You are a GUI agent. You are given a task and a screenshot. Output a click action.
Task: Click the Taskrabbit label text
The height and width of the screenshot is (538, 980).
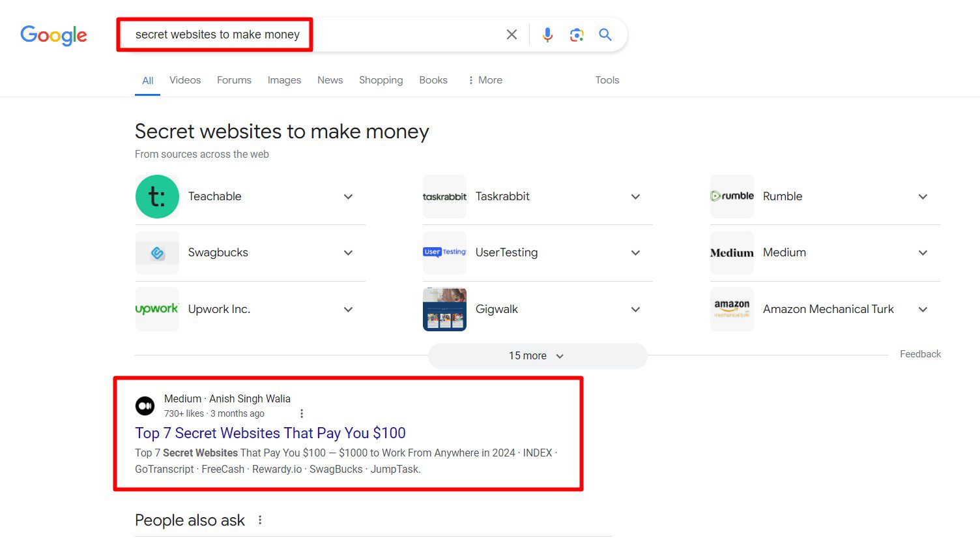tap(502, 196)
